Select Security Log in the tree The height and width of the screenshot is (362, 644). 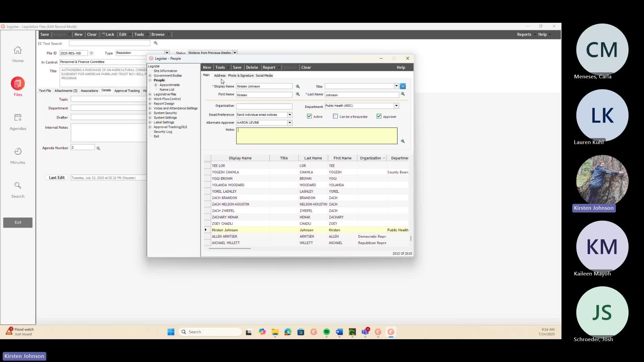163,132
